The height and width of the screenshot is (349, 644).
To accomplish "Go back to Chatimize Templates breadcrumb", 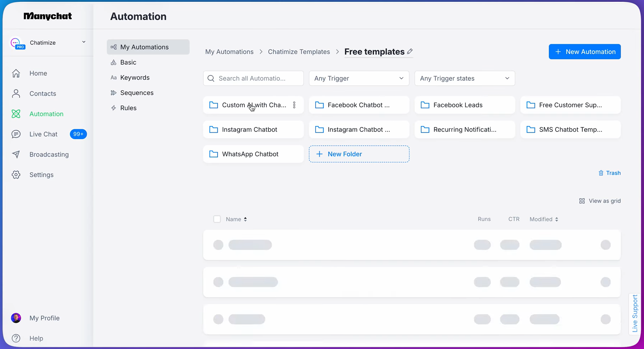I will (299, 52).
